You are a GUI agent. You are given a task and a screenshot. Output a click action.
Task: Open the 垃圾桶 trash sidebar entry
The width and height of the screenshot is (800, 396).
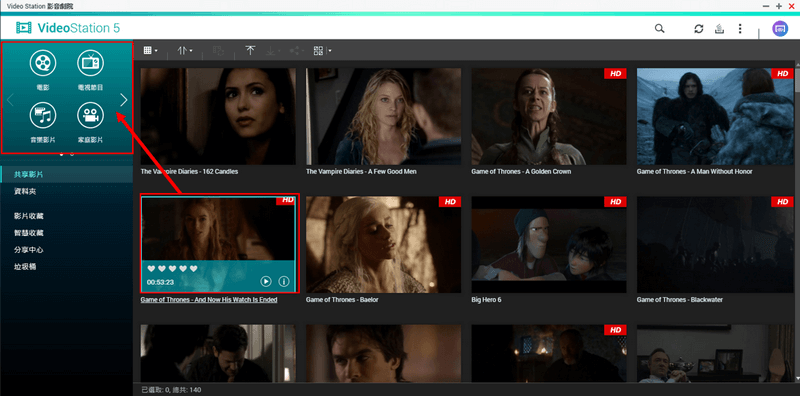point(25,266)
